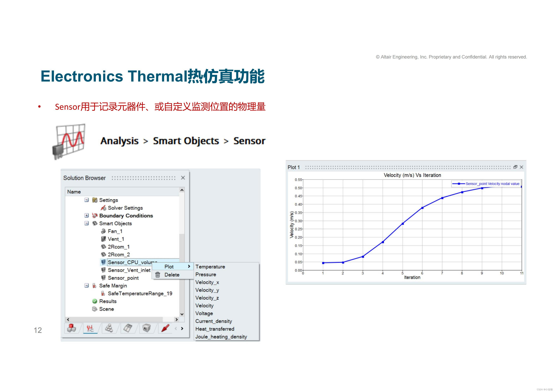Expand the Boundary Conditions node

point(87,215)
